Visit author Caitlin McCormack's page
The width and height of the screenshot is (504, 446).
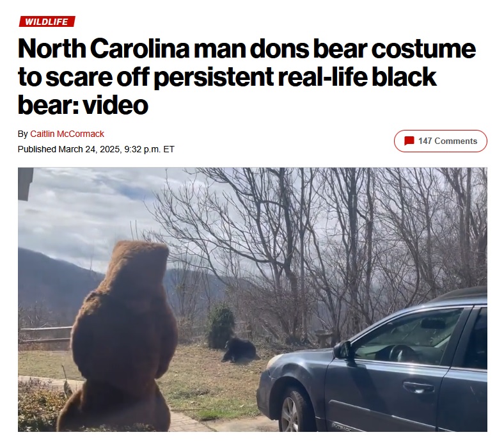pyautogui.click(x=67, y=134)
